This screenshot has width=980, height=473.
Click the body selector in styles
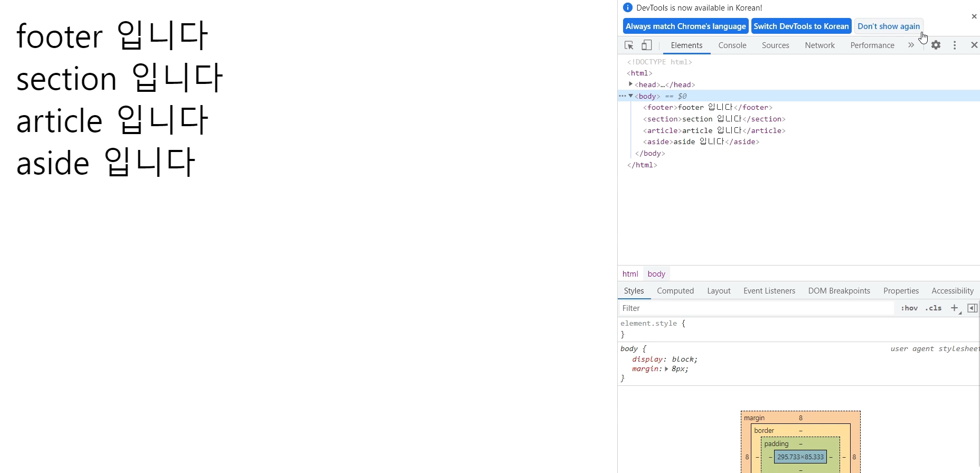(x=629, y=349)
